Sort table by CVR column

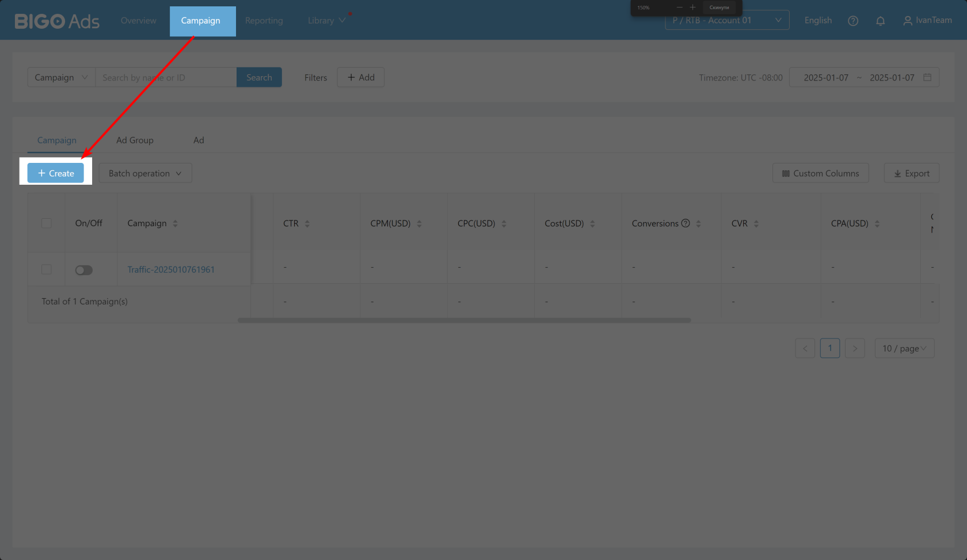756,223
